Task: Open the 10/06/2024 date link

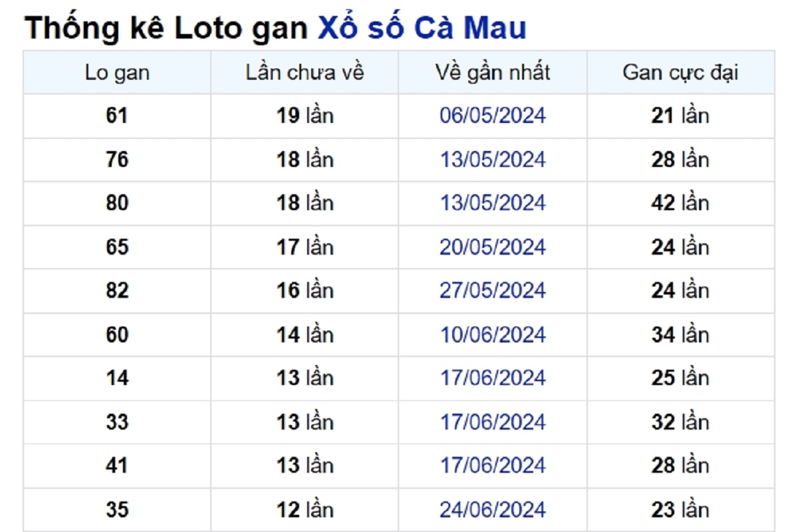Action: pyautogui.click(x=493, y=334)
